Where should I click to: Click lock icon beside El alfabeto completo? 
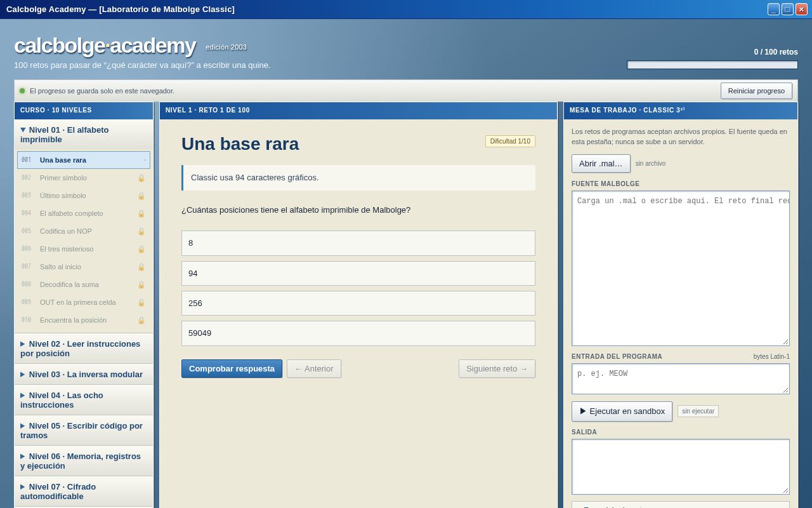[x=141, y=213]
